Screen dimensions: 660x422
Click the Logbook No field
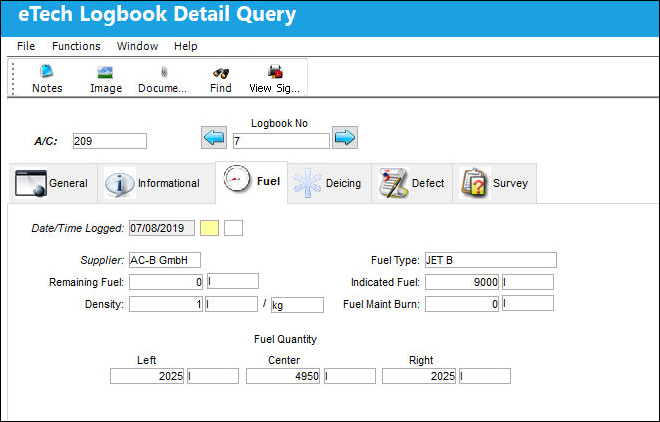pyautogui.click(x=281, y=141)
